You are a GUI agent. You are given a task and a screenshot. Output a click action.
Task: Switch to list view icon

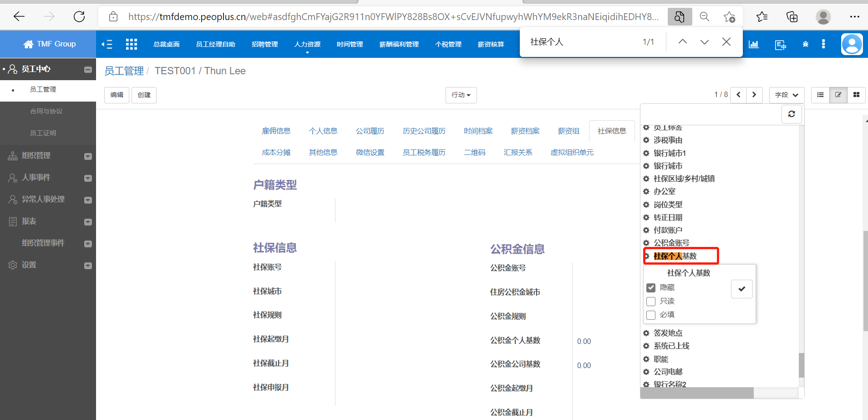pos(820,95)
